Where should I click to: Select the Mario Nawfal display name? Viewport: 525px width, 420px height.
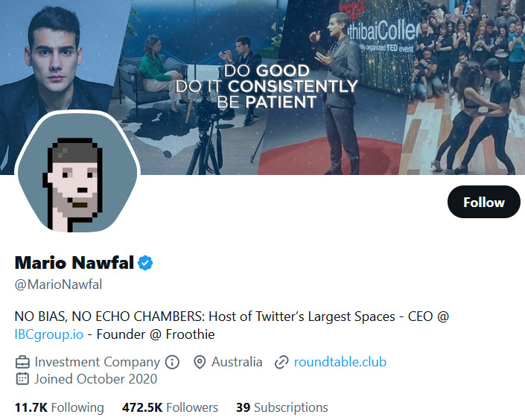(74, 262)
